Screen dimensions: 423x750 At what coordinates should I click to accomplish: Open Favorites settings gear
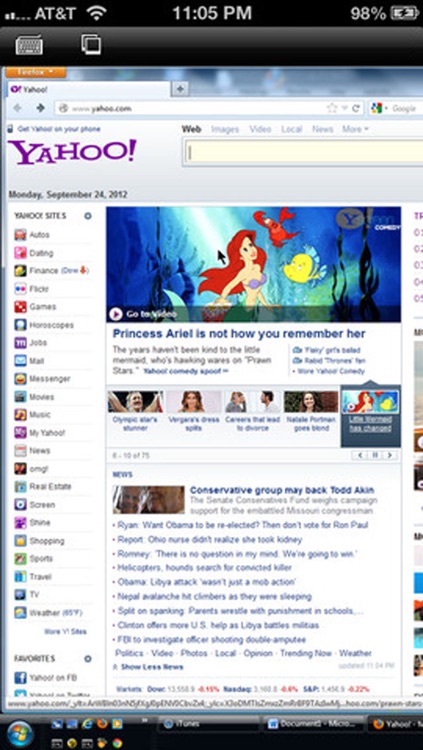(x=88, y=659)
